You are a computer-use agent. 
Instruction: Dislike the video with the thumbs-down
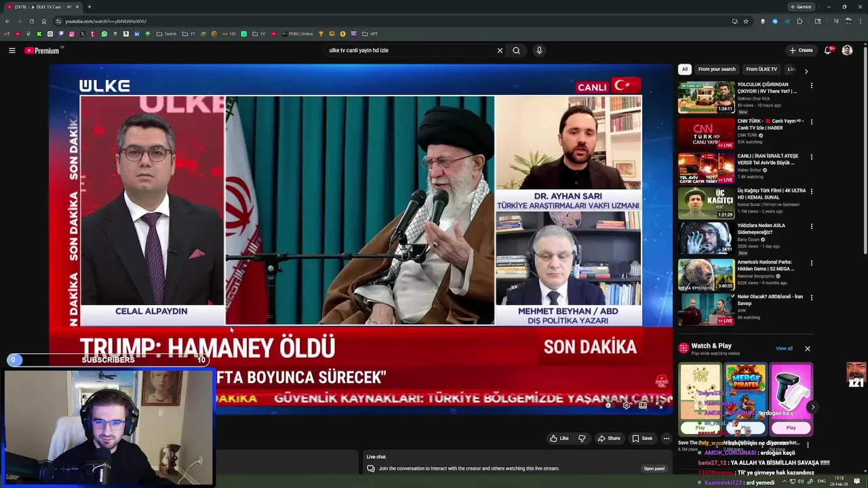point(582,439)
